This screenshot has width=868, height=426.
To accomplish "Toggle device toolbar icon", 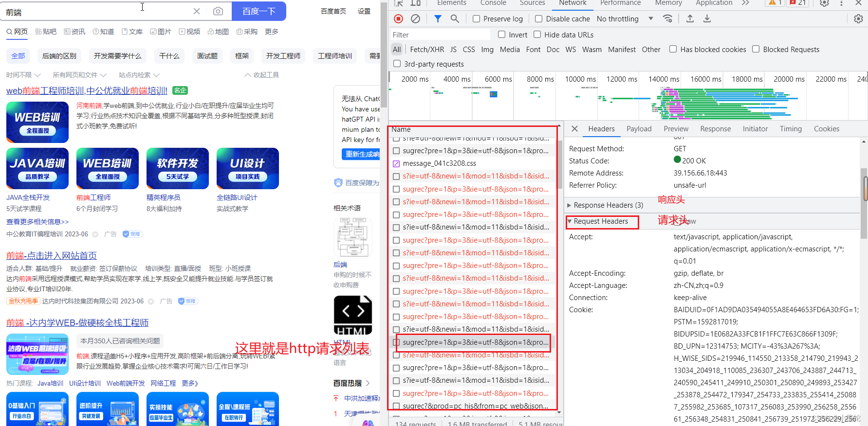I will pos(415,3).
